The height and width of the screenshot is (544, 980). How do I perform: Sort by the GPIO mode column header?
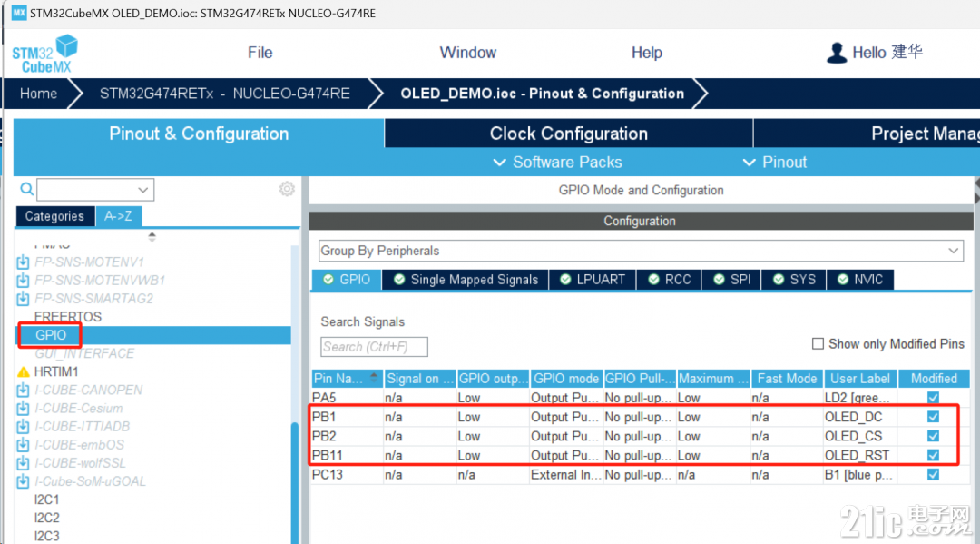(x=565, y=379)
